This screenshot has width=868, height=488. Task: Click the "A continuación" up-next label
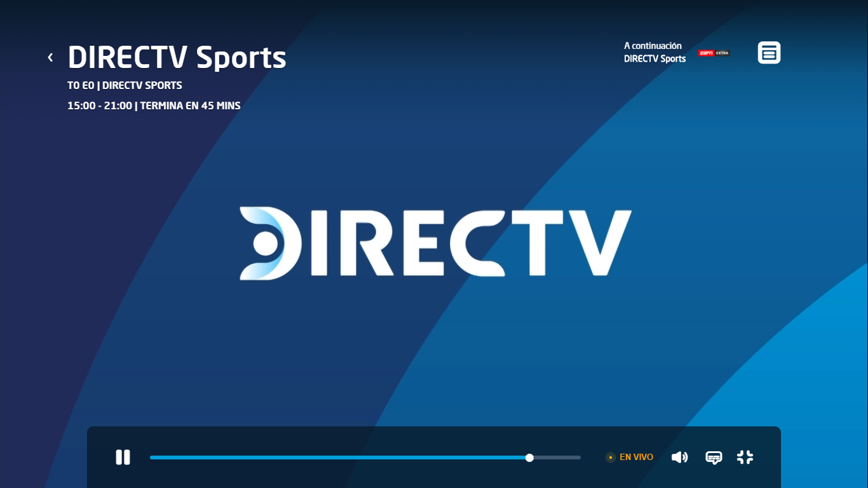(x=653, y=46)
